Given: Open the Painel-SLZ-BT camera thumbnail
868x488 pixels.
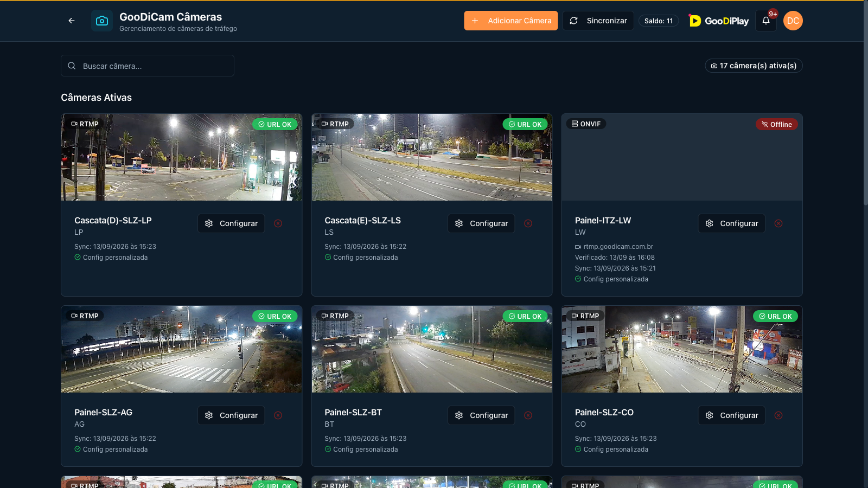Looking at the screenshot, I should tap(432, 349).
